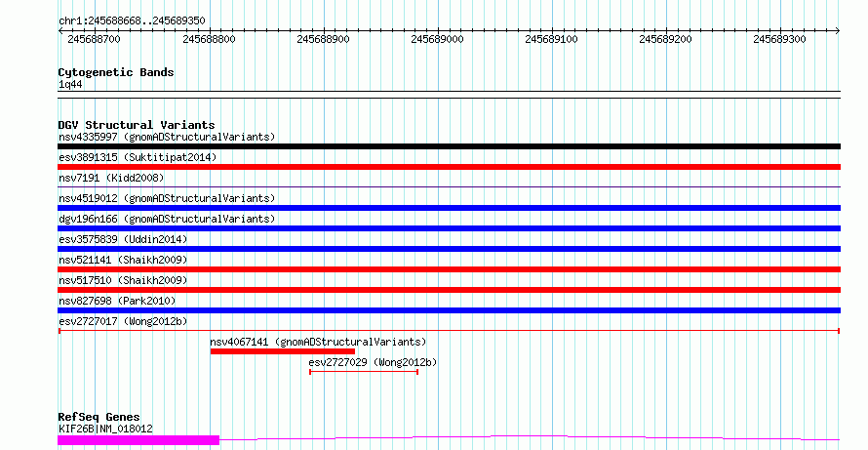This screenshot has width=868, height=450.
Task: Click the esv2727029 thin red variant line
Action: click(x=364, y=372)
